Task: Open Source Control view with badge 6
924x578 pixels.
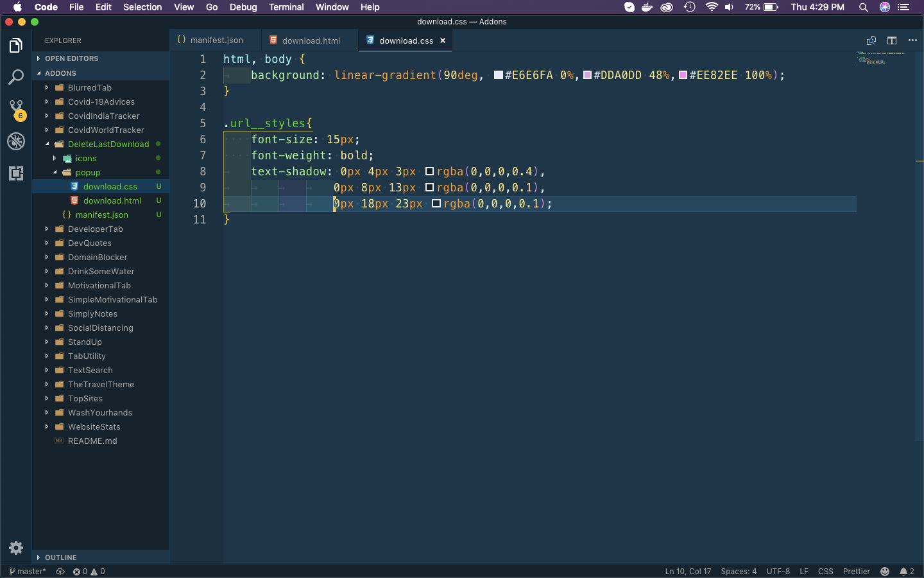Action: [x=16, y=109]
